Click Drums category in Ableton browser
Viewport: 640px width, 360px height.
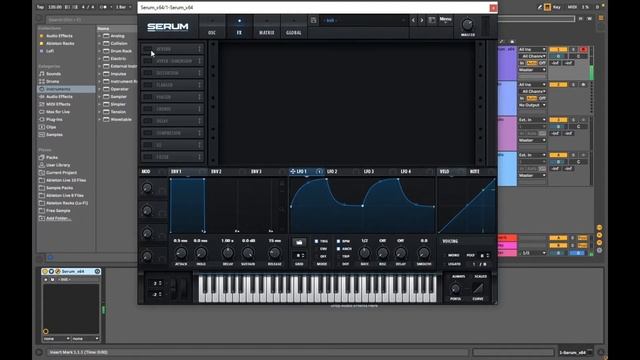[53, 82]
